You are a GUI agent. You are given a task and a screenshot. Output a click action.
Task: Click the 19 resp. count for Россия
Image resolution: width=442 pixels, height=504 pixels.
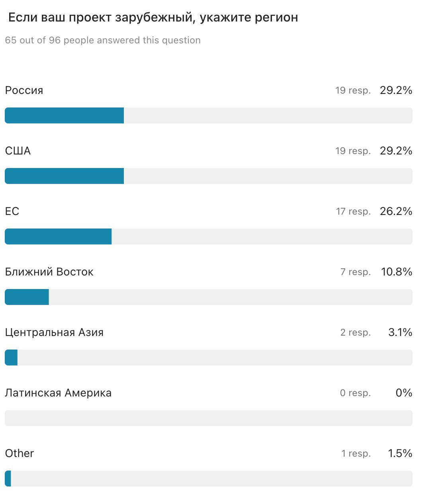(x=353, y=90)
